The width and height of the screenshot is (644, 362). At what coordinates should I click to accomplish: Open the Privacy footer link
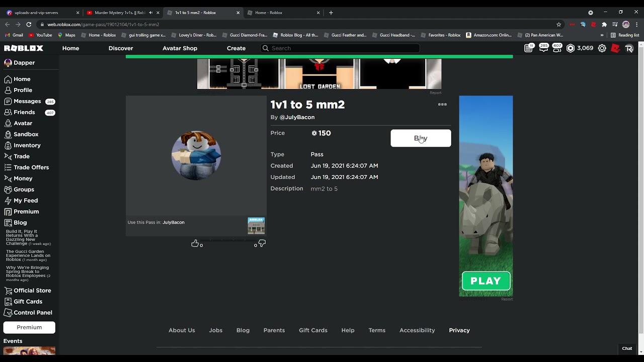pyautogui.click(x=459, y=330)
